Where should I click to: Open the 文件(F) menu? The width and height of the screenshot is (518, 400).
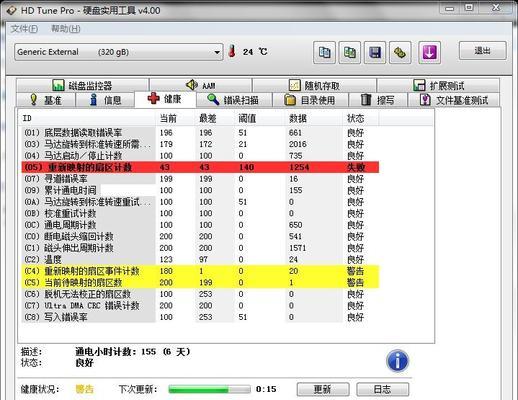pyautogui.click(x=24, y=29)
